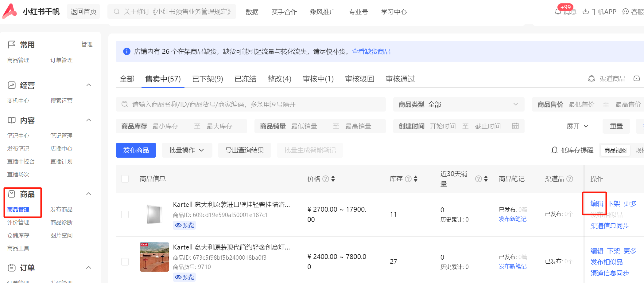
Task: Collapse the 商品 sidebar section chevron
Action: point(89,194)
